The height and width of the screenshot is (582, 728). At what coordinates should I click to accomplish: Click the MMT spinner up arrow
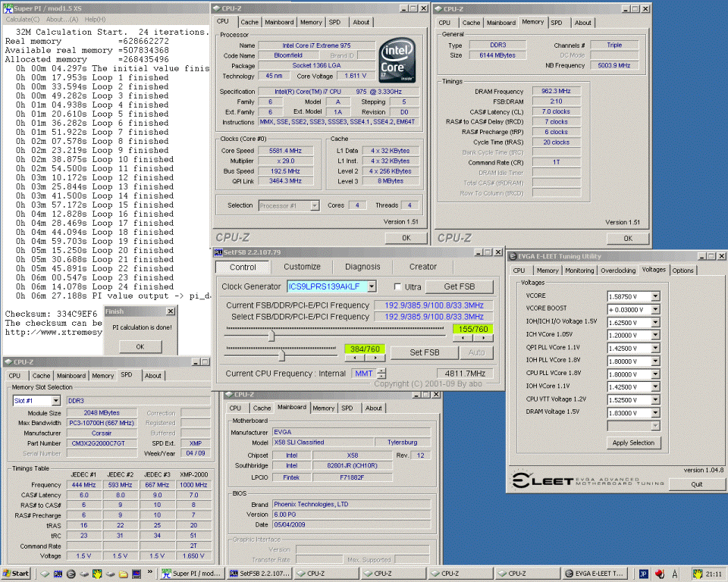(x=381, y=371)
